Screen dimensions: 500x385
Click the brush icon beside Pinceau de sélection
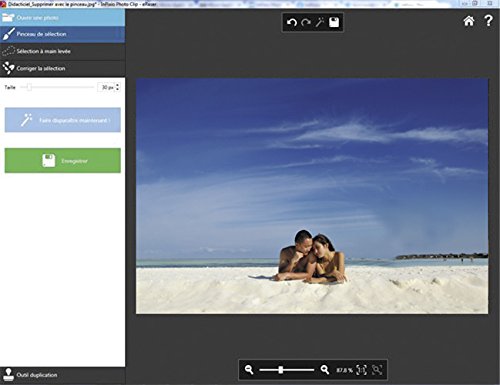tap(9, 34)
